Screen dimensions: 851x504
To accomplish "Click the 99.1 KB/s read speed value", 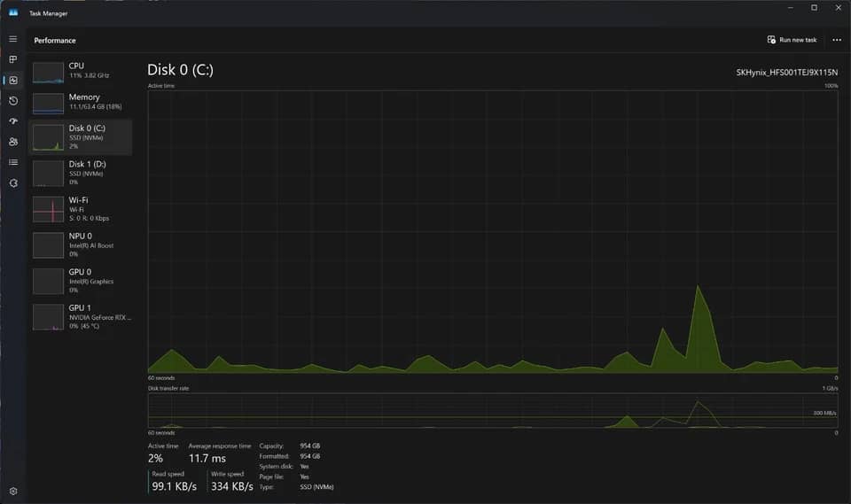I will click(x=175, y=486).
